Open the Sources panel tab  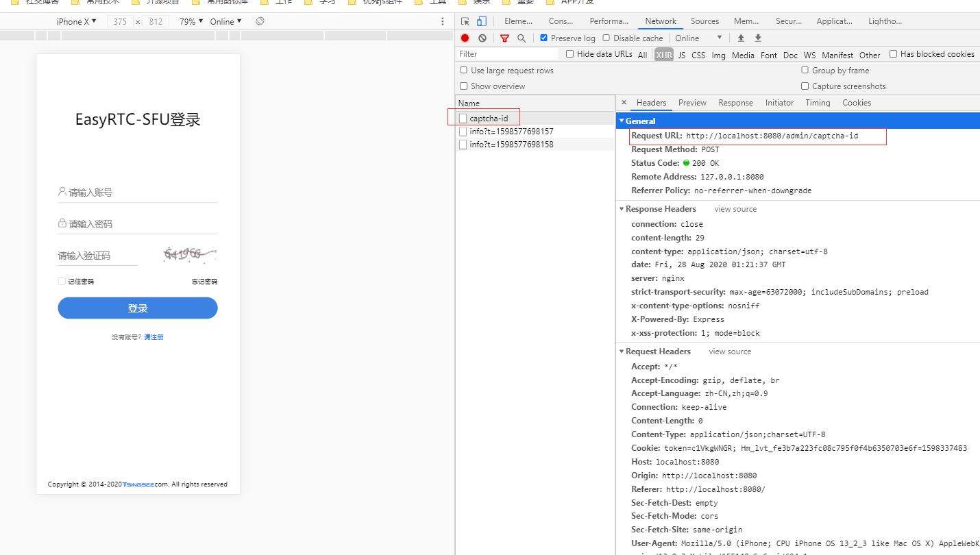tap(705, 21)
